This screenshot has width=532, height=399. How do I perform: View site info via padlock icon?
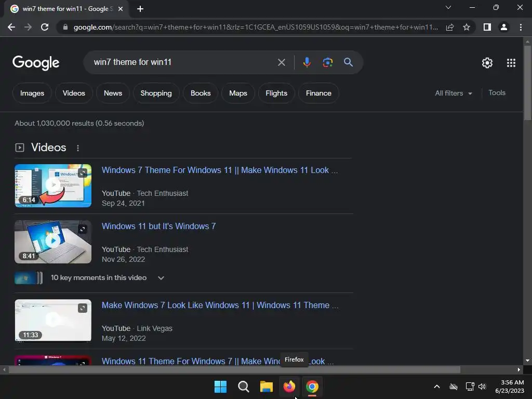(65, 27)
